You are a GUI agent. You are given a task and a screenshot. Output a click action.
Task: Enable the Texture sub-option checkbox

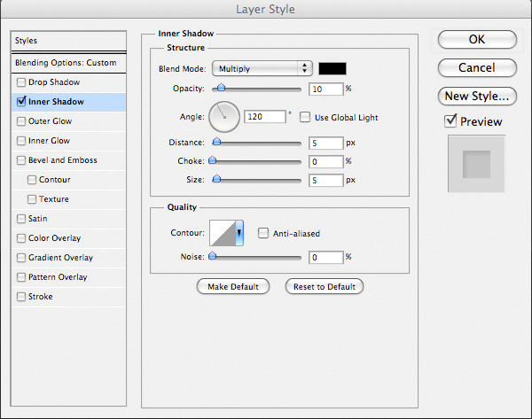coord(32,199)
